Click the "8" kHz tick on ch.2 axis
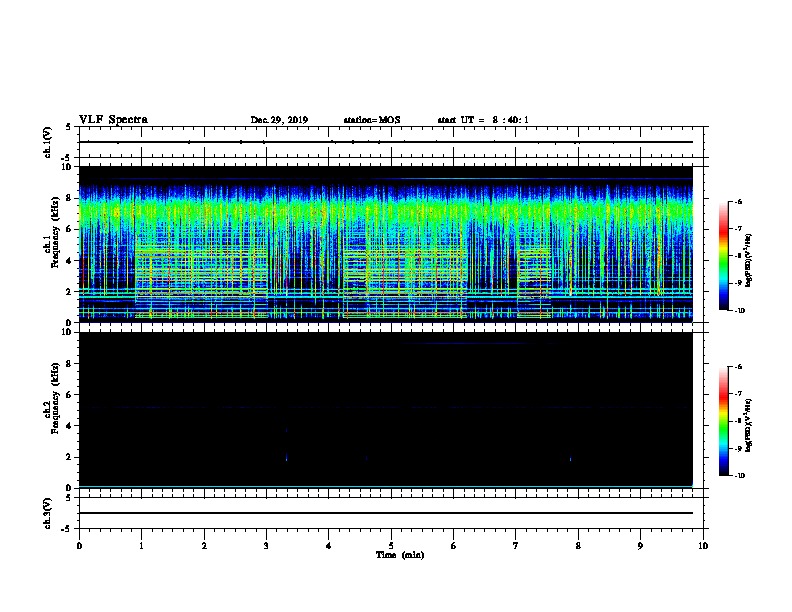The width and height of the screenshot is (792, 612). [x=70, y=364]
